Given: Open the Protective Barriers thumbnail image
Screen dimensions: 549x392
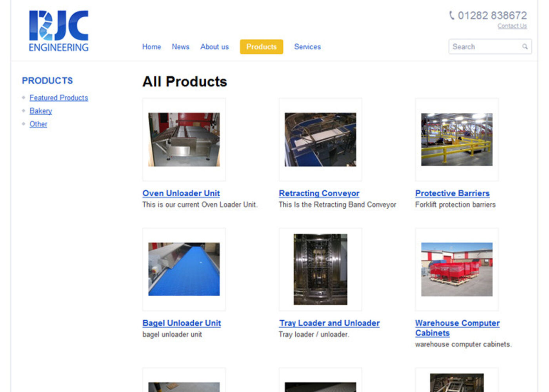Looking at the screenshot, I should [456, 139].
